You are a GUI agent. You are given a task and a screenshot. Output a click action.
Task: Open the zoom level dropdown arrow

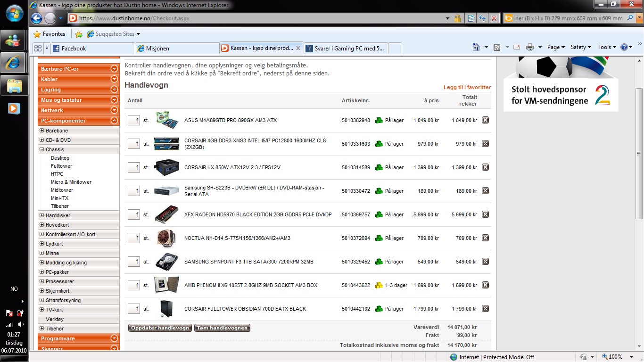[x=632, y=357]
